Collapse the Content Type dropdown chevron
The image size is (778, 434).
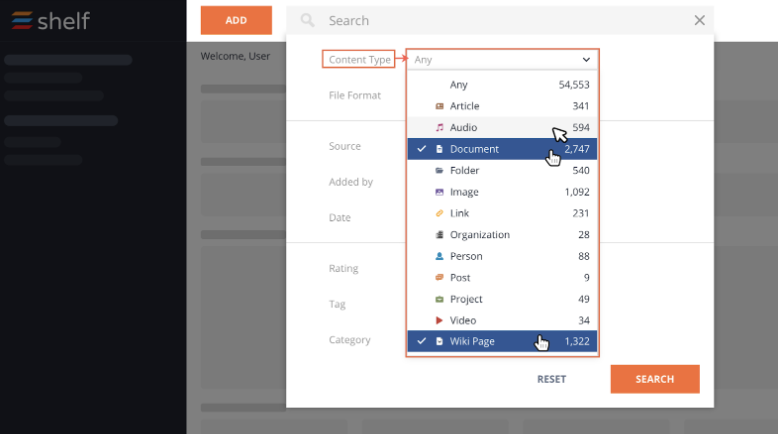click(586, 60)
